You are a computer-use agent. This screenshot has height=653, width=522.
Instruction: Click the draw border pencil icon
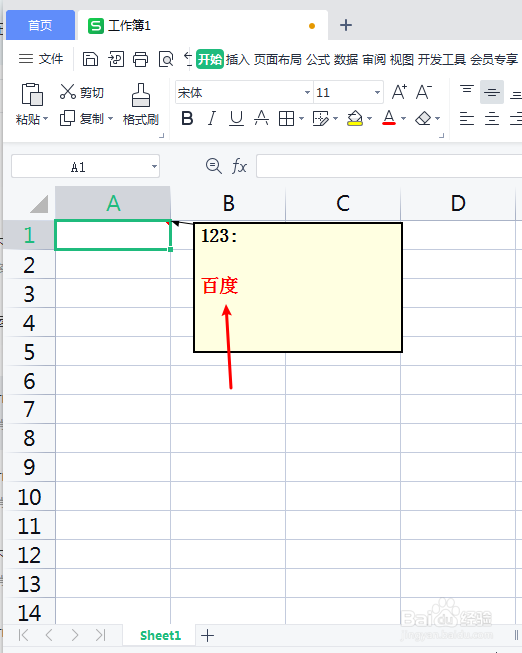coord(320,119)
